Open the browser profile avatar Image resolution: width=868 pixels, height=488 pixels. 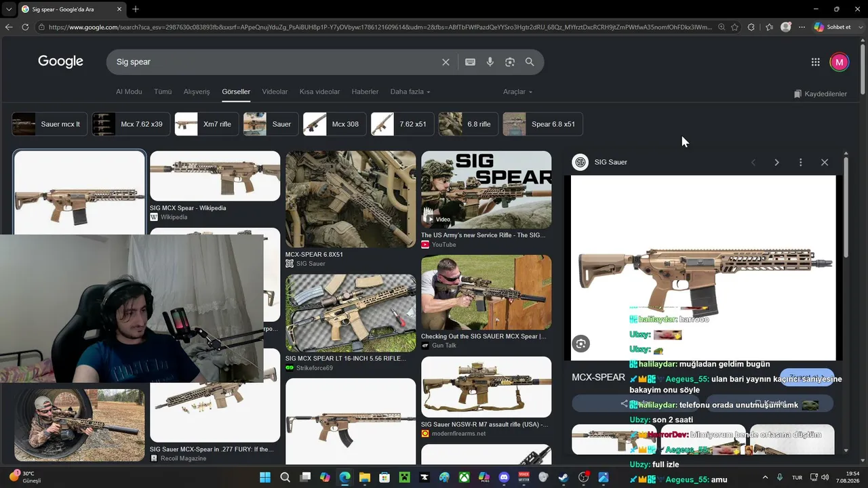pos(786,27)
